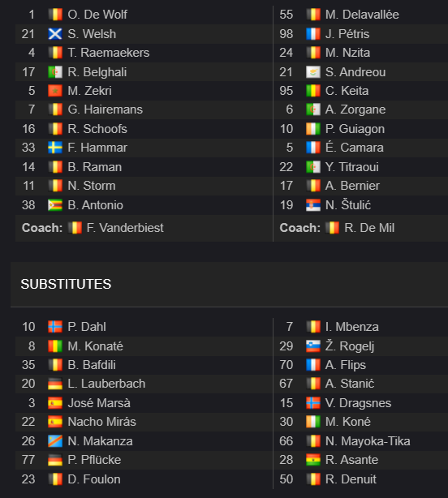Open player O. De Wolf
This screenshot has height=498, width=448.
tap(97, 15)
